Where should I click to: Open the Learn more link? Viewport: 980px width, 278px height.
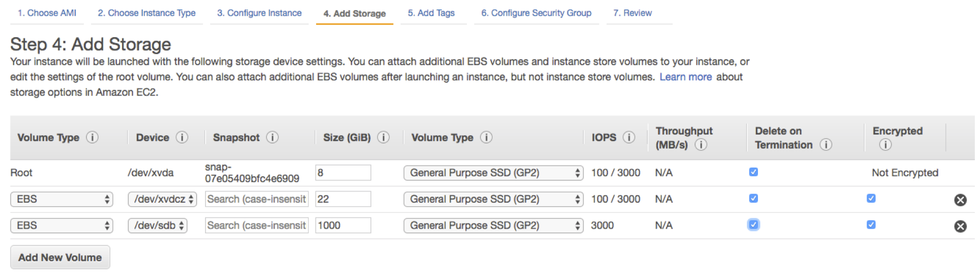coord(685,77)
